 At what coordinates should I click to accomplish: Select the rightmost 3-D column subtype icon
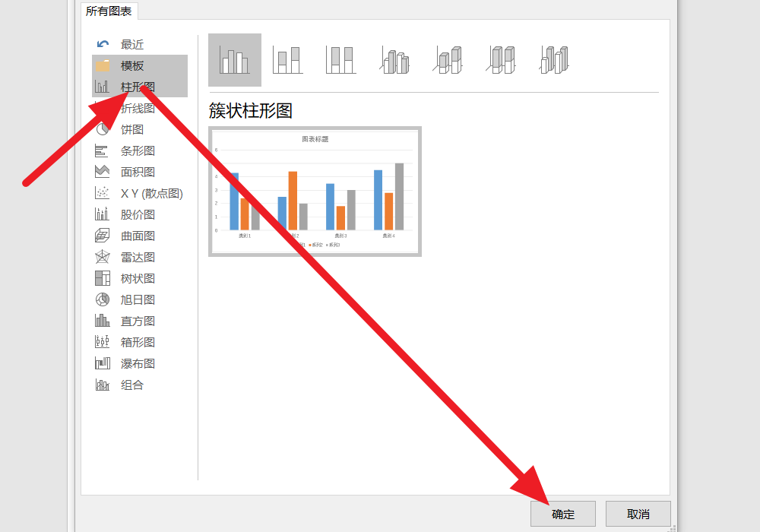tap(553, 60)
